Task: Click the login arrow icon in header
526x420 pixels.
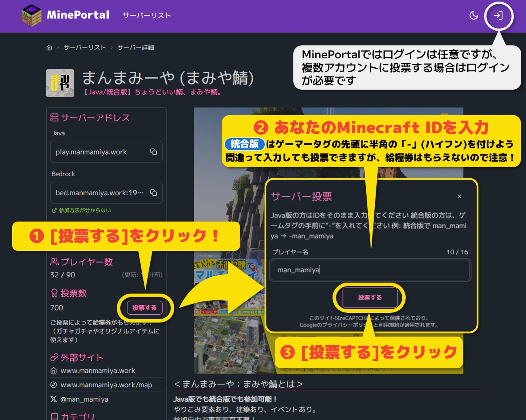Action: pyautogui.click(x=498, y=16)
